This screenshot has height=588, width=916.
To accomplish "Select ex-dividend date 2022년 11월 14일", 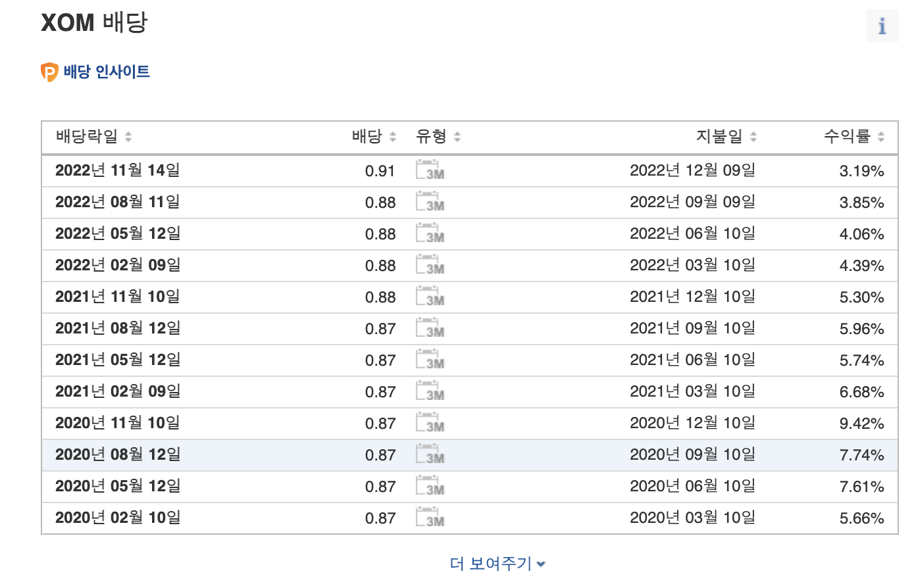I will [118, 170].
